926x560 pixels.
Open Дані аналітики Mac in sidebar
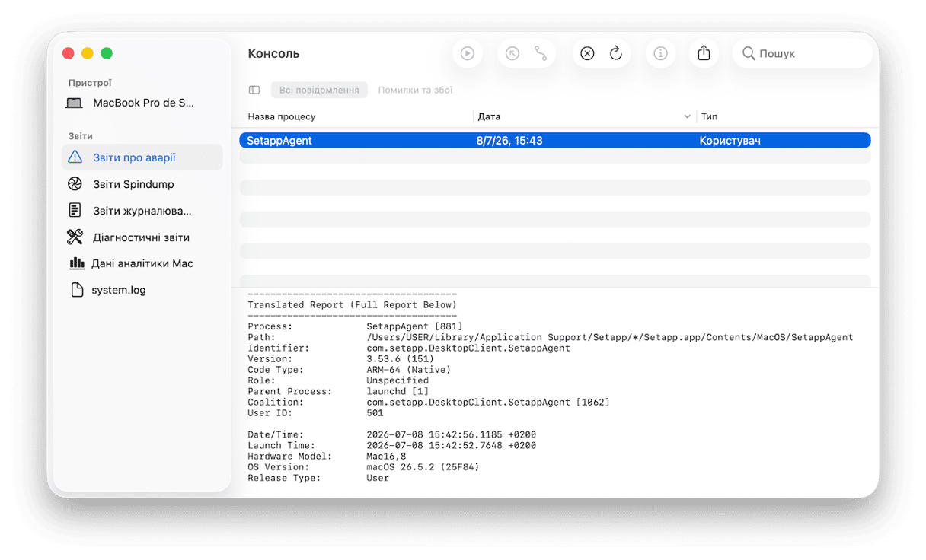142,263
